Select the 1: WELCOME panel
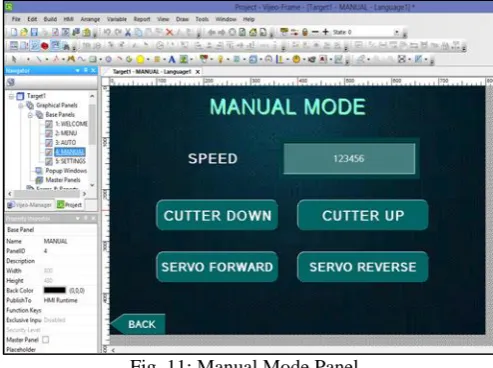 tap(67, 124)
